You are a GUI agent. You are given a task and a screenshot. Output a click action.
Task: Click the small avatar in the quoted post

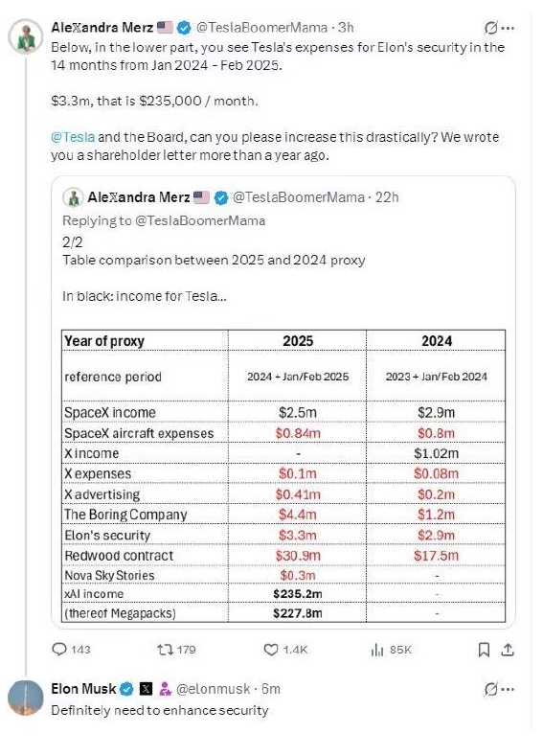[73, 197]
